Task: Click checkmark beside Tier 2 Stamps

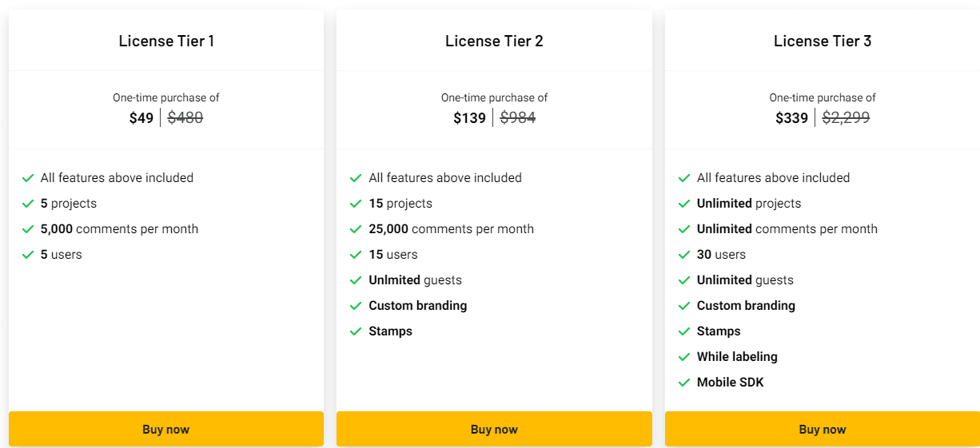Action: click(x=356, y=331)
